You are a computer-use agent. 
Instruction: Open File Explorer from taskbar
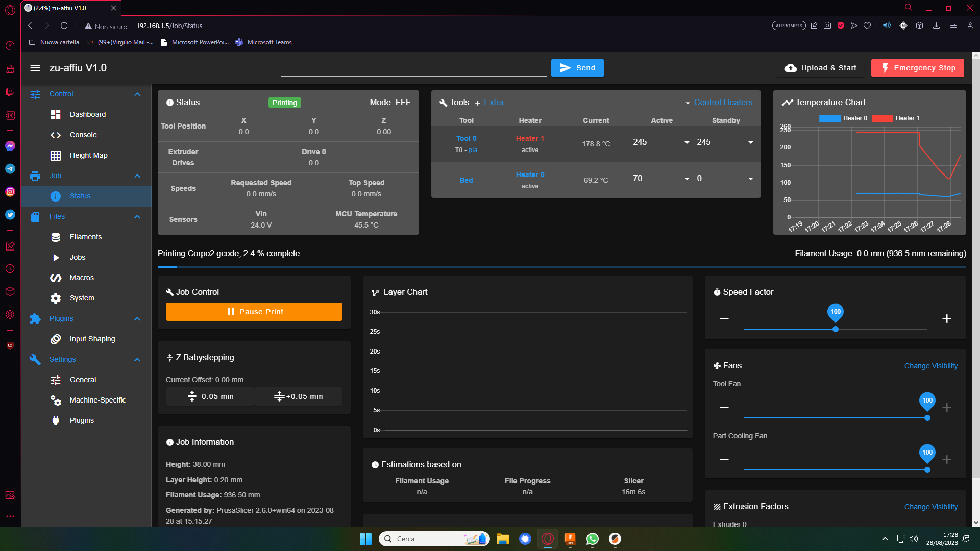click(x=502, y=539)
